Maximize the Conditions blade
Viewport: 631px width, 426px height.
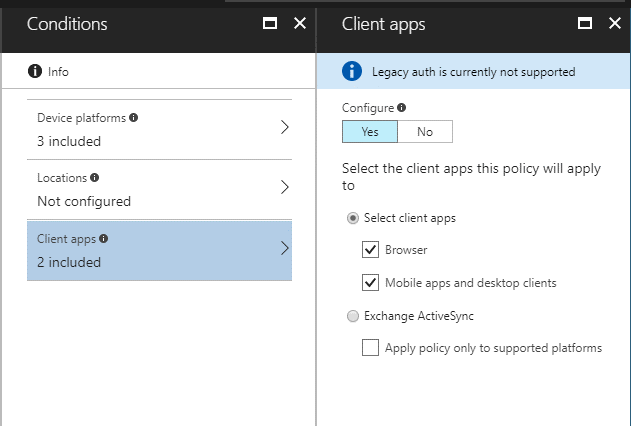(x=269, y=23)
